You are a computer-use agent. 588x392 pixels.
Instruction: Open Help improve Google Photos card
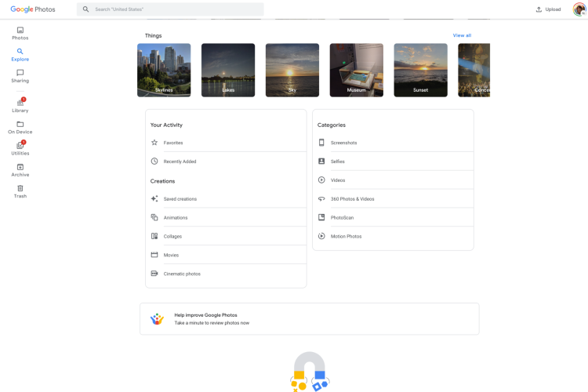(309, 319)
